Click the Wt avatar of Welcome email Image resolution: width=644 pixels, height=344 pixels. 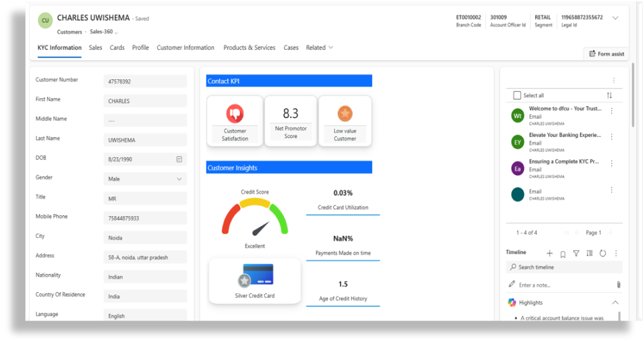[517, 116]
